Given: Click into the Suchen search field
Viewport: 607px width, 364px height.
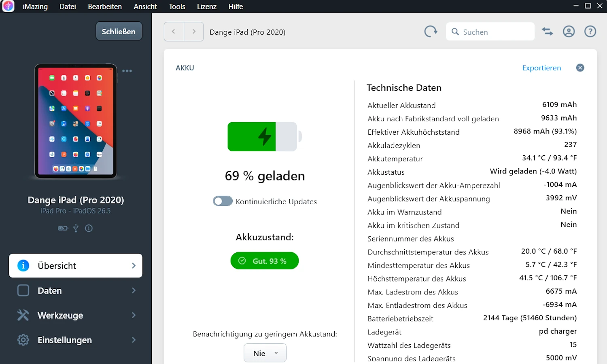Looking at the screenshot, I should tap(490, 32).
